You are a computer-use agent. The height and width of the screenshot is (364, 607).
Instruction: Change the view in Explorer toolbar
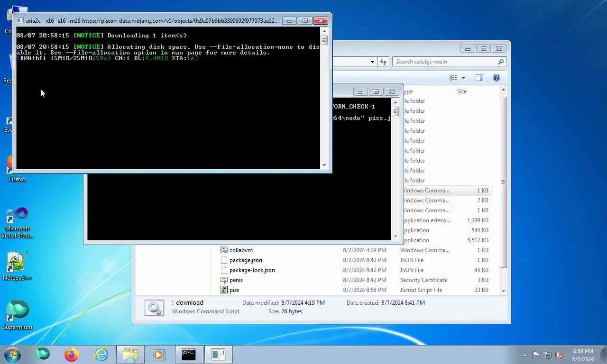click(x=453, y=78)
